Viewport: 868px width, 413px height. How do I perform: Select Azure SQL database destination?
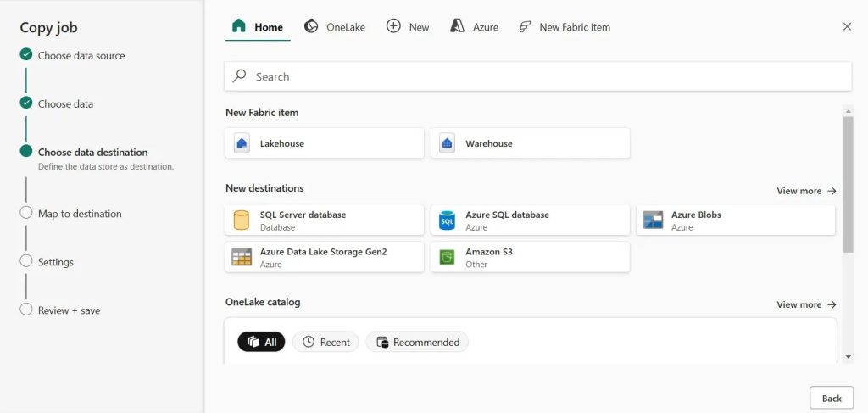[x=531, y=220]
